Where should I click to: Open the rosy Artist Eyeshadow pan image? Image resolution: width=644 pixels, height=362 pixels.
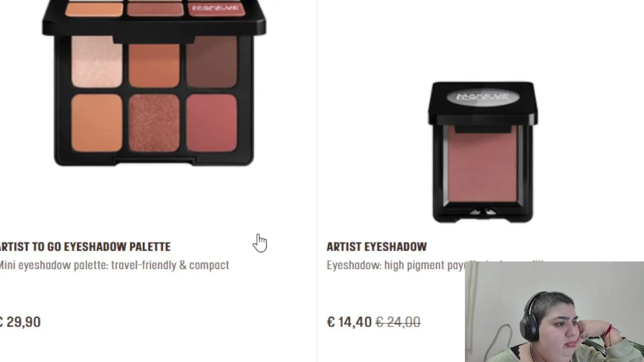tap(482, 164)
